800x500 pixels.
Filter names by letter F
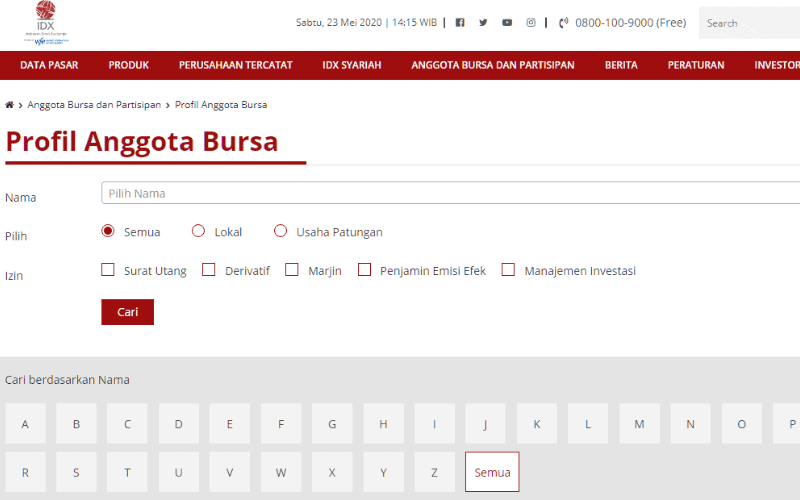(x=281, y=423)
